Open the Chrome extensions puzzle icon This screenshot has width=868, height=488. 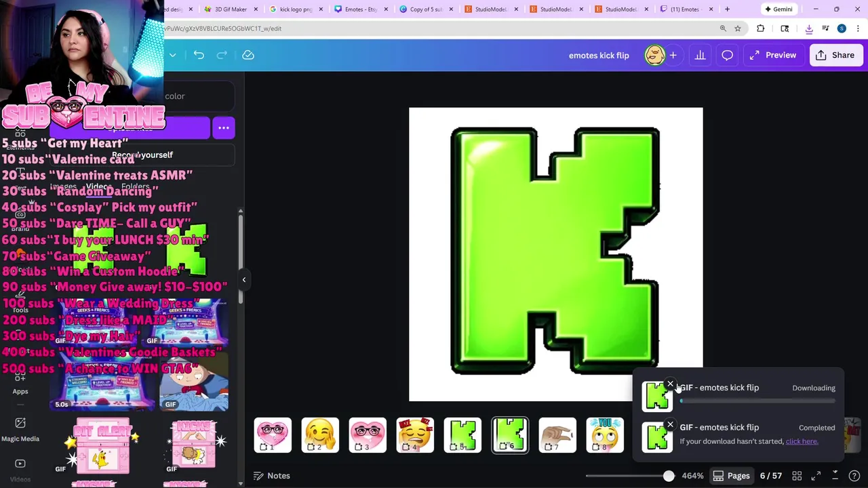tap(760, 28)
